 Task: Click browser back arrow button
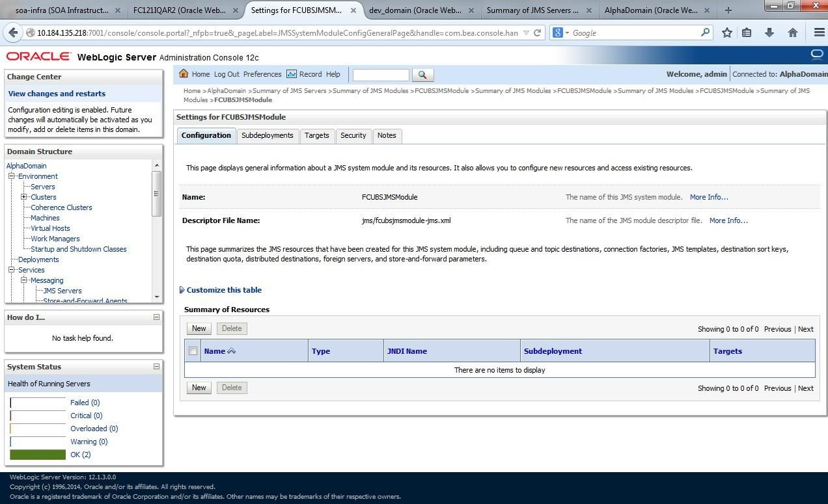[12, 33]
